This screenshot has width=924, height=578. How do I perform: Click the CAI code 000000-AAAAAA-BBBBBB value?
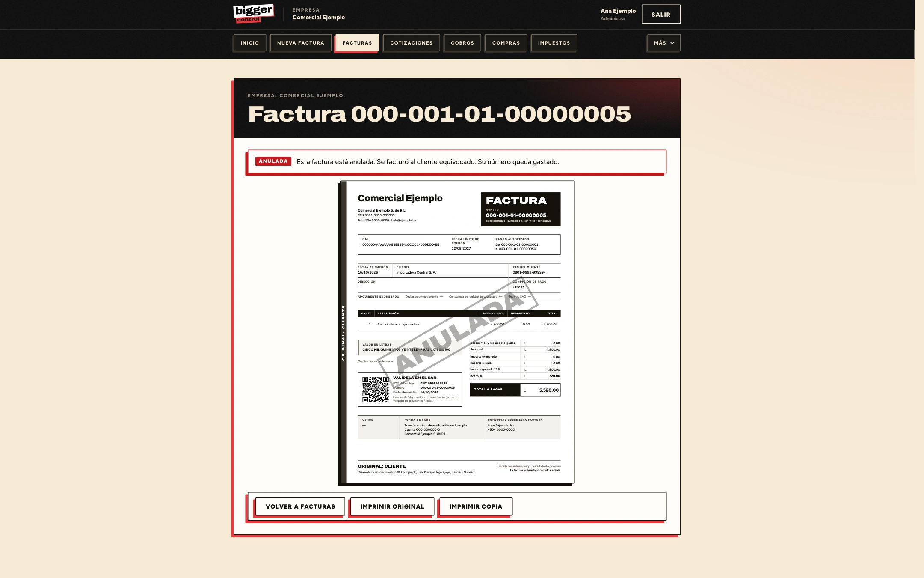(400, 245)
